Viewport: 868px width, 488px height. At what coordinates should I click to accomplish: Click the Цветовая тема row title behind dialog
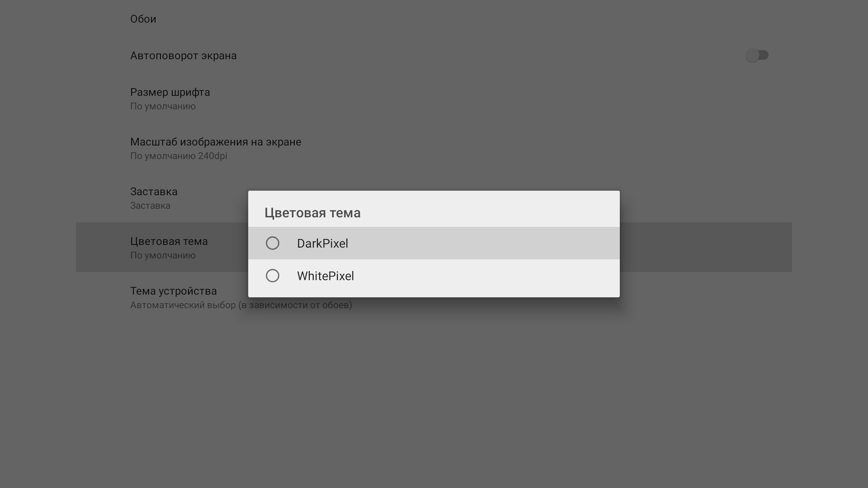click(x=169, y=241)
